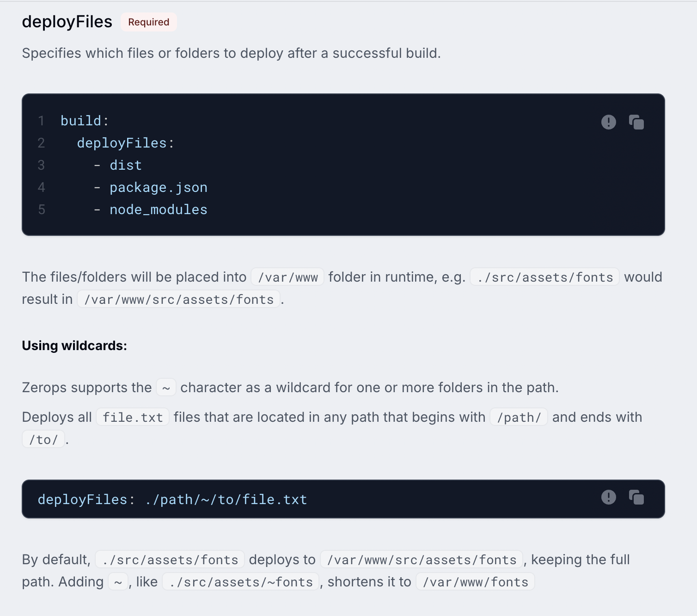The width and height of the screenshot is (697, 616).
Task: Click the report icon in the build code block
Action: pos(608,122)
